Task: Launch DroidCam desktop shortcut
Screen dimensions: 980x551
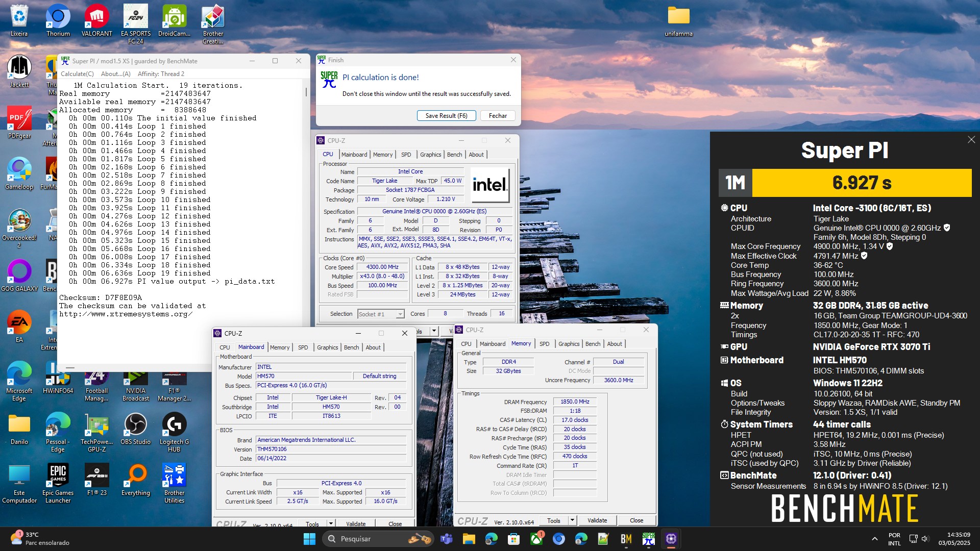Action: coord(175,20)
